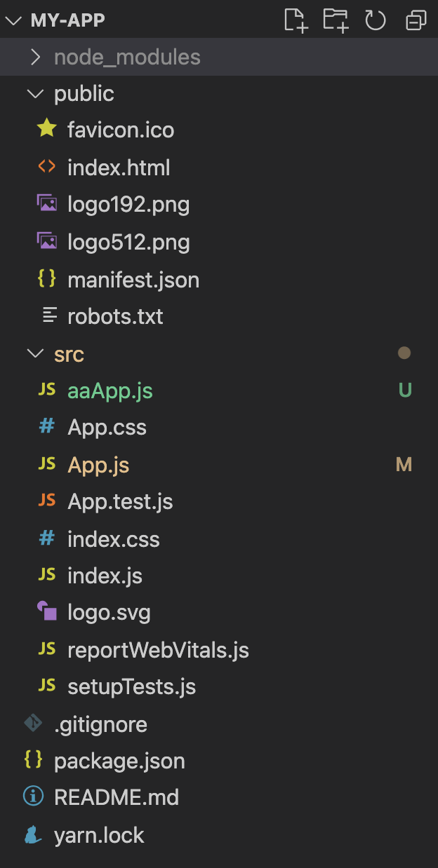The height and width of the screenshot is (868, 438).
Task: Open the untracked aaApp.js file
Action: pos(110,391)
